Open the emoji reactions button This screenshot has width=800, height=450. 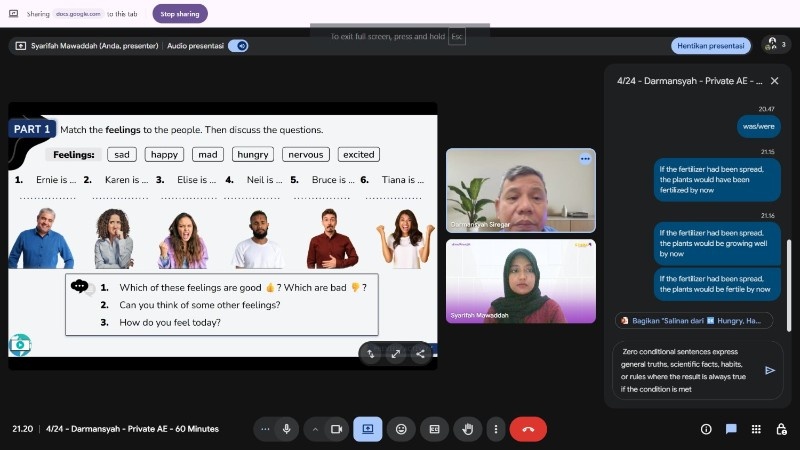coord(401,429)
